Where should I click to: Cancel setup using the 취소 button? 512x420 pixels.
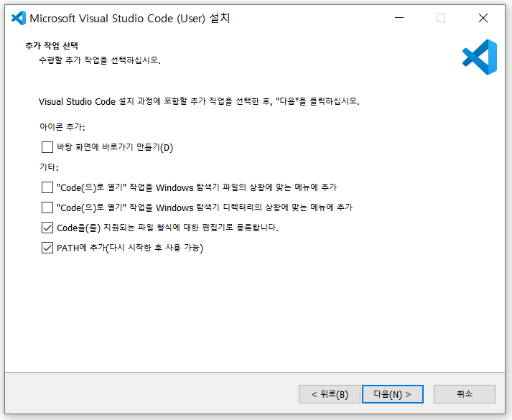tap(465, 394)
